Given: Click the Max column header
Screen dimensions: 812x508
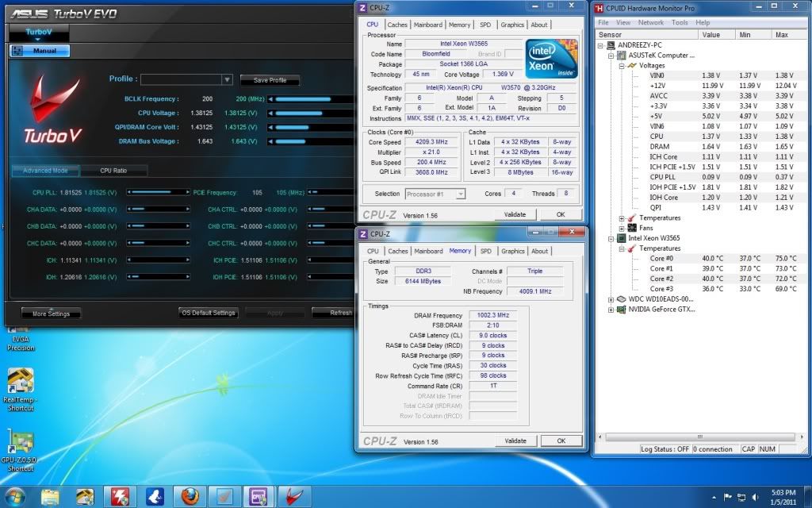Looking at the screenshot, I should [791, 35].
